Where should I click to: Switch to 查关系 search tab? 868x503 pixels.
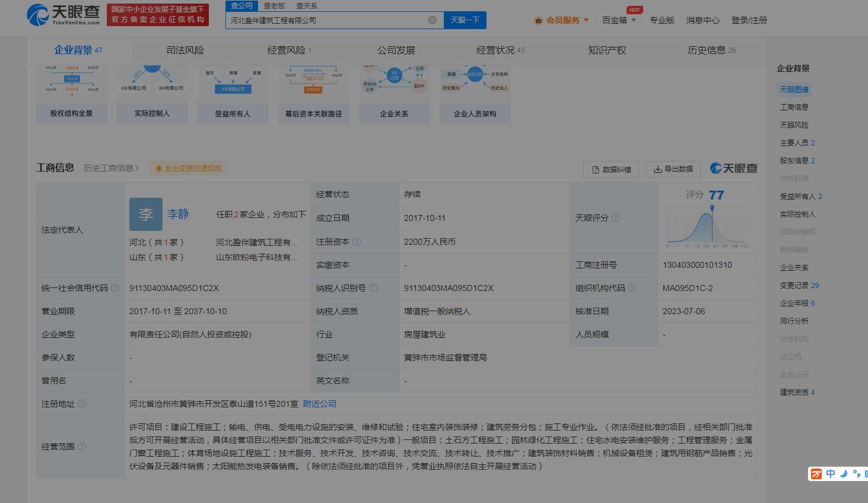(x=307, y=6)
